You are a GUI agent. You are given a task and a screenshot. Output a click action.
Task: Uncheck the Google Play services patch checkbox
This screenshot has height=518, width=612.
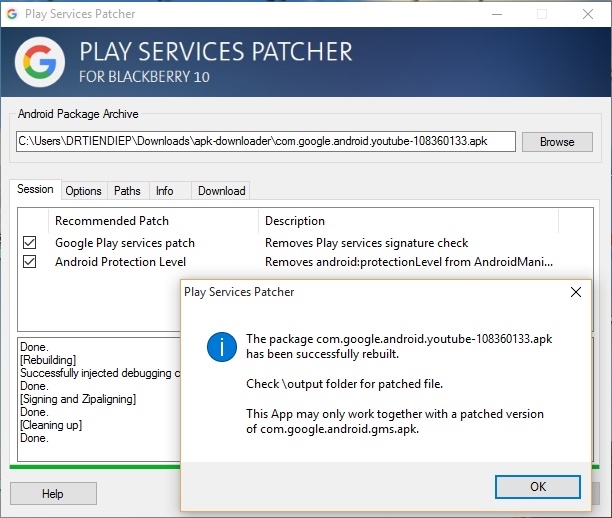pos(30,243)
